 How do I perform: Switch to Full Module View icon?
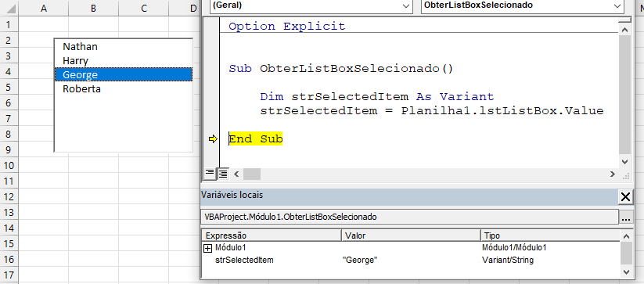222,174
